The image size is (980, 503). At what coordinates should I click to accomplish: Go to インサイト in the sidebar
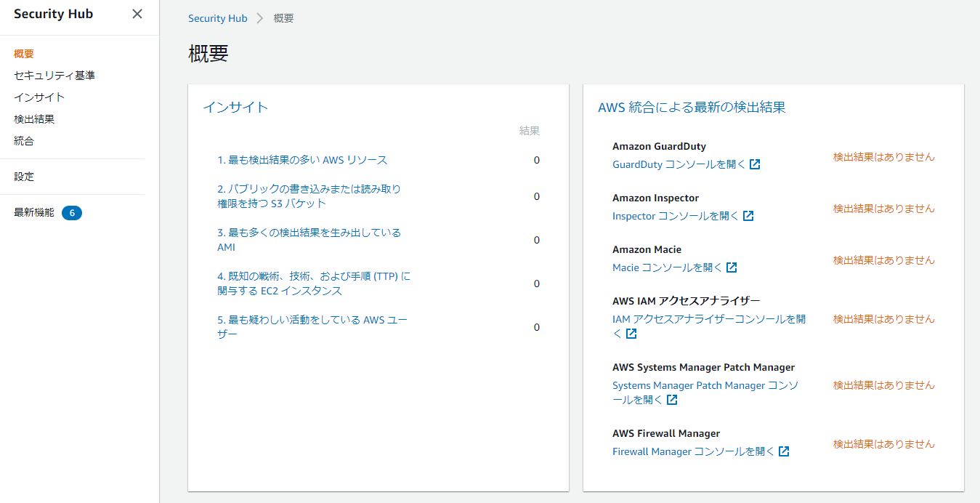pos(39,97)
